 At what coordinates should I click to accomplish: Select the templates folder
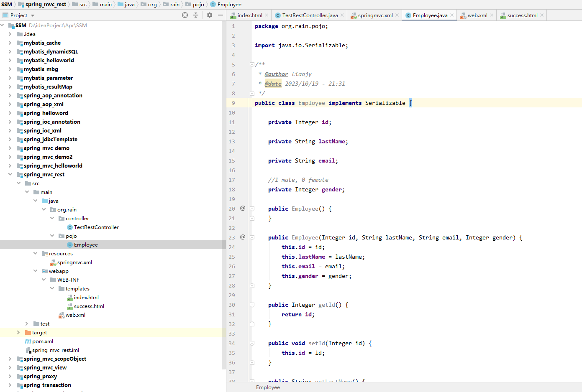click(x=77, y=289)
